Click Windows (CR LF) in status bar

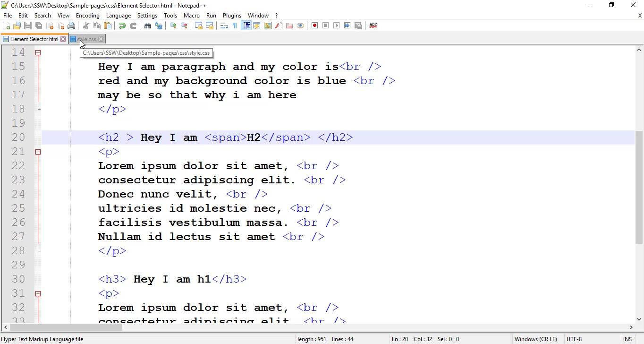point(535,339)
